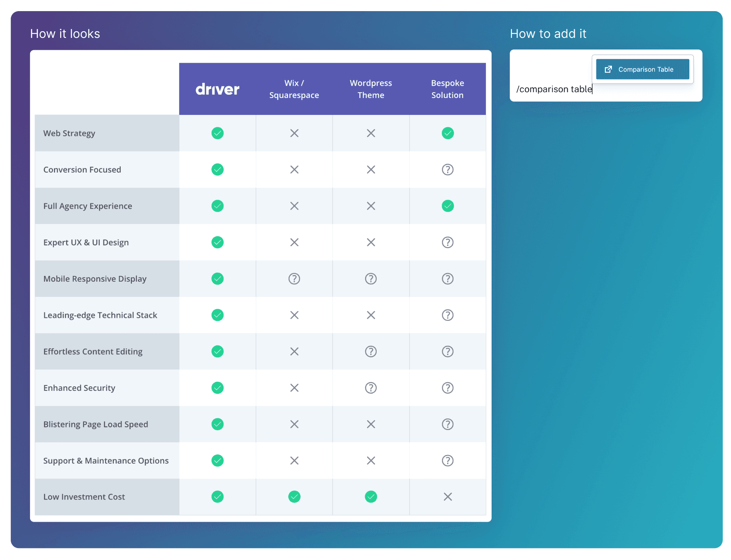Click the Support & Maintenance Options label
Viewport: 731px width, 560px height.
(106, 461)
